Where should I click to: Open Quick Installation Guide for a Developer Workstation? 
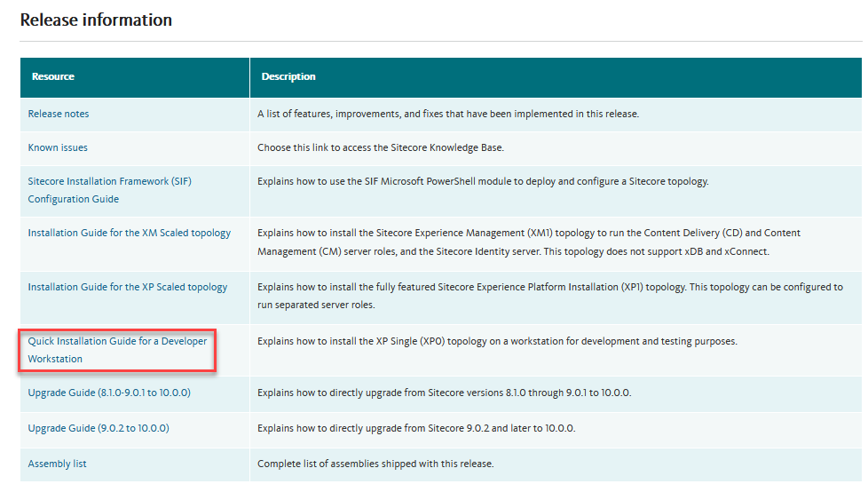[117, 350]
